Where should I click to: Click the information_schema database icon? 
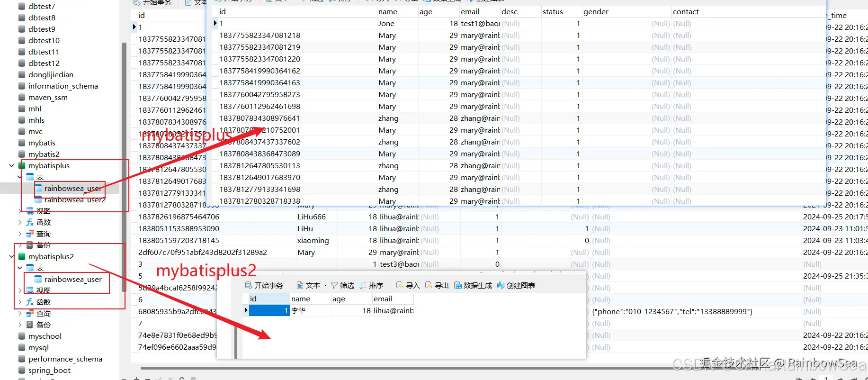point(22,86)
